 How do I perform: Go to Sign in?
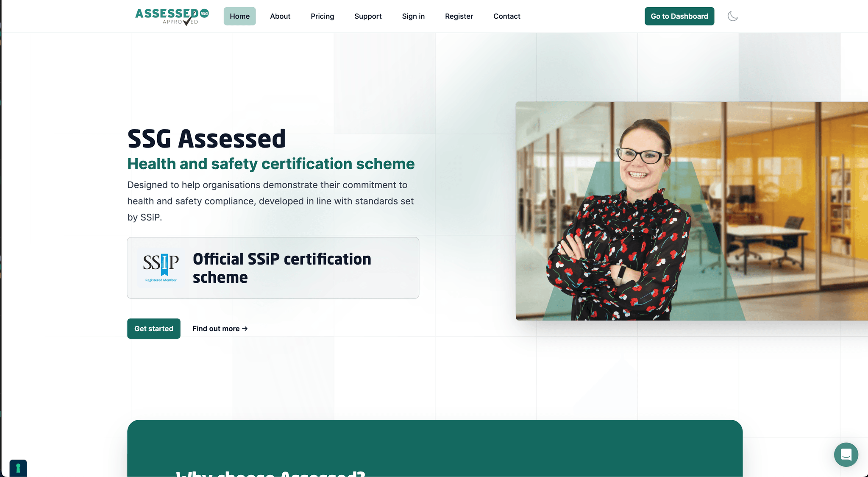point(413,16)
